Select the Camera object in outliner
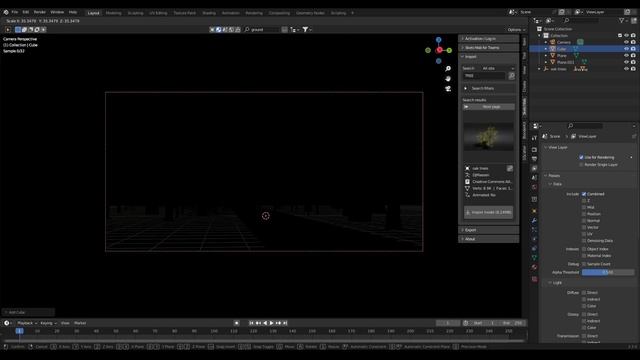640x360 pixels. [564, 42]
